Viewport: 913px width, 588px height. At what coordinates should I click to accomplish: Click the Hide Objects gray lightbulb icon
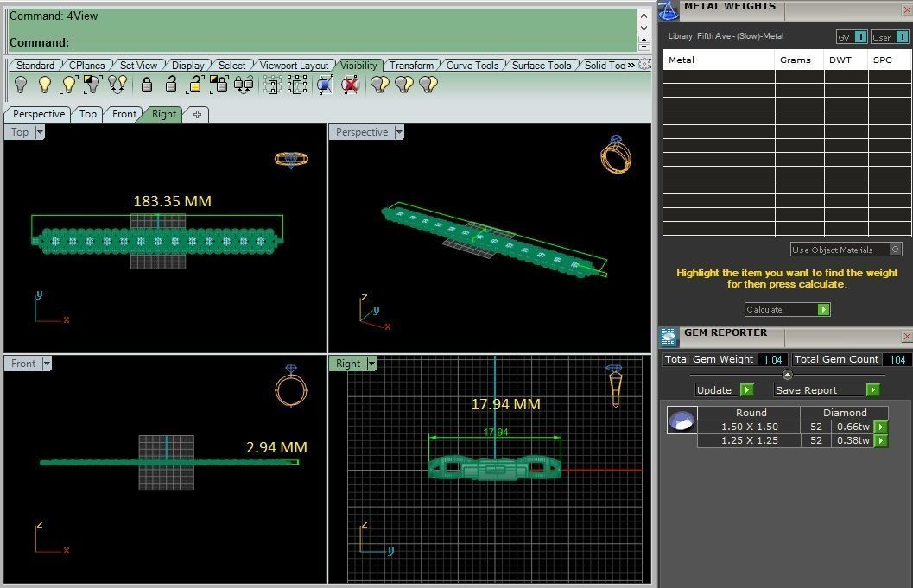(x=21, y=85)
